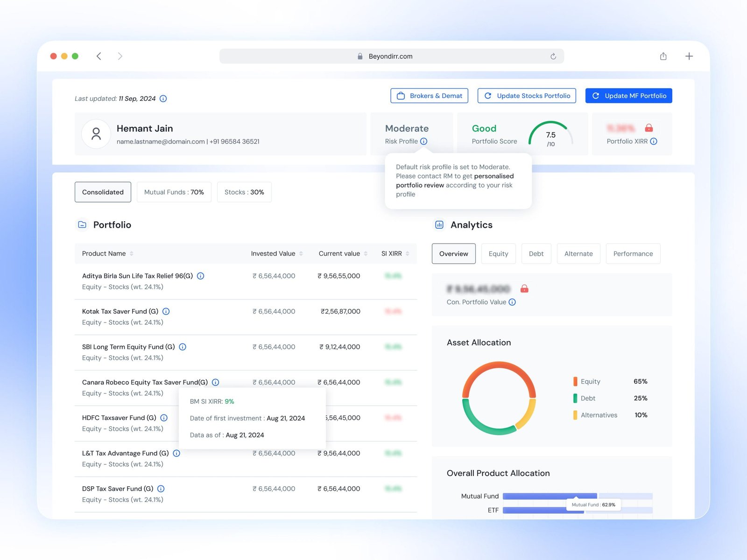Click the Overall Product Allocation heading

(498, 473)
